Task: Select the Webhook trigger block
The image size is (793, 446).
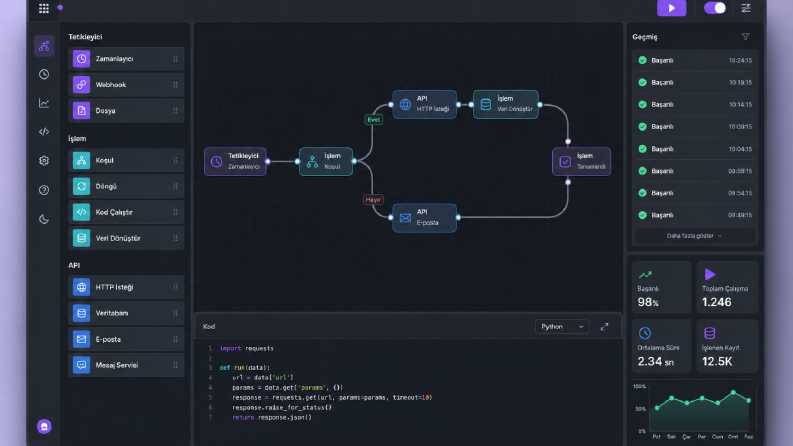Action: pyautogui.click(x=126, y=84)
